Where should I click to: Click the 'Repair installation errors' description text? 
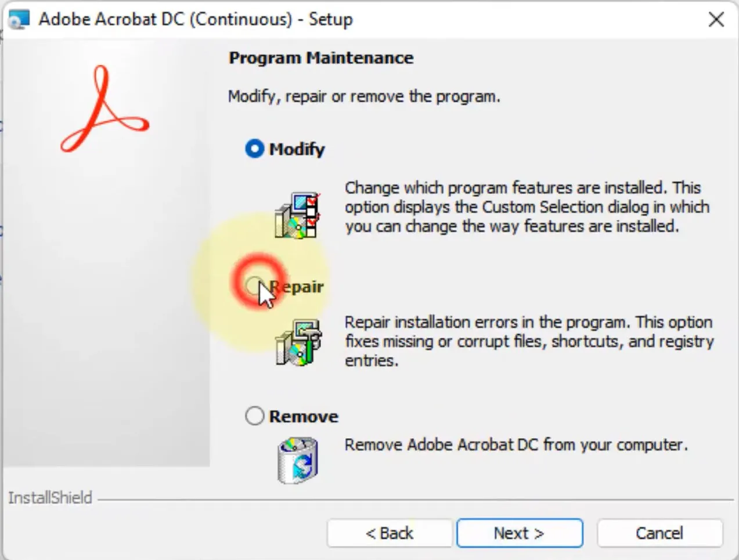pos(528,341)
